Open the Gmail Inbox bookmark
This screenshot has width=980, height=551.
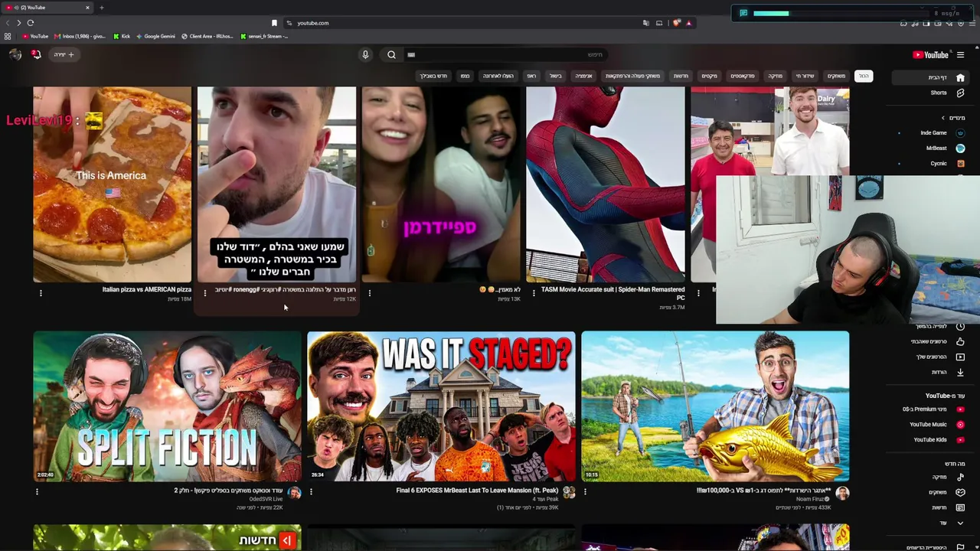tap(80, 36)
